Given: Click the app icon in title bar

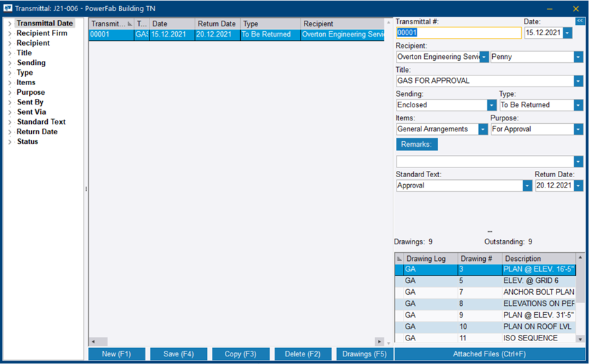Looking at the screenshot, I should 8,8.
